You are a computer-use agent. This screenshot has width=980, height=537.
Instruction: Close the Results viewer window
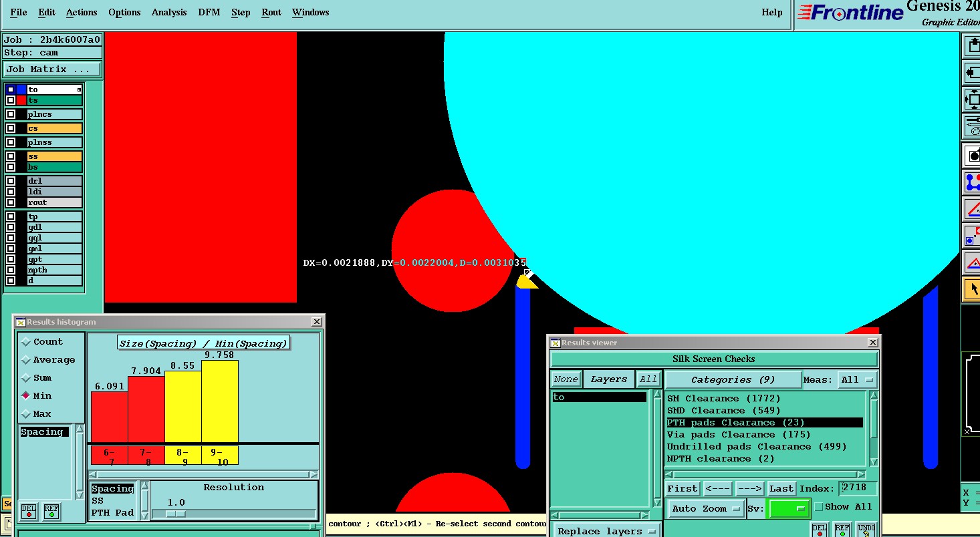(872, 342)
